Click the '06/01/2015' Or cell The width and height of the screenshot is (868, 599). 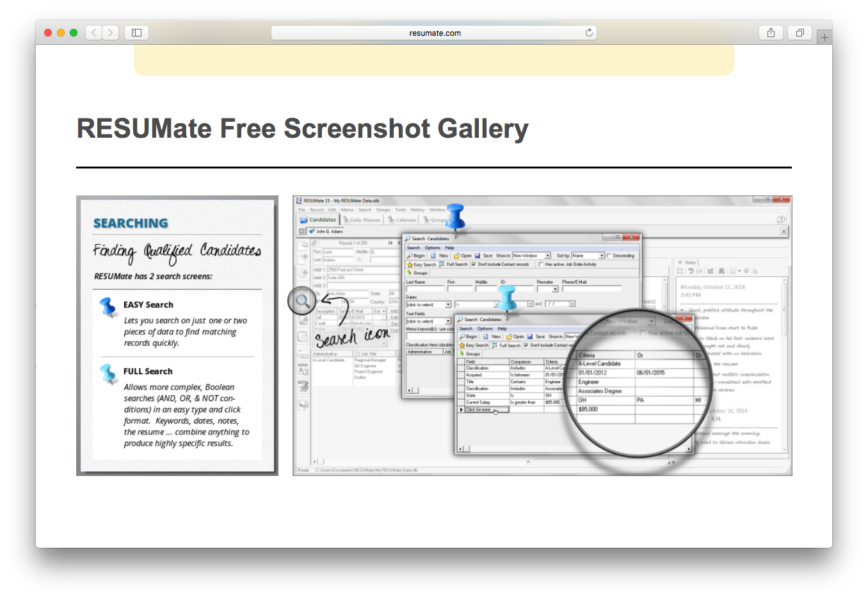pos(664,373)
